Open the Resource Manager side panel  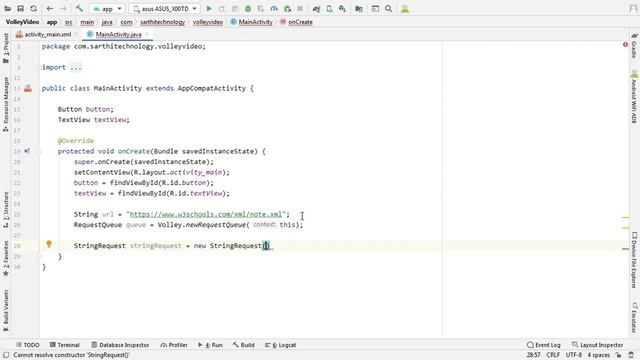point(6,104)
